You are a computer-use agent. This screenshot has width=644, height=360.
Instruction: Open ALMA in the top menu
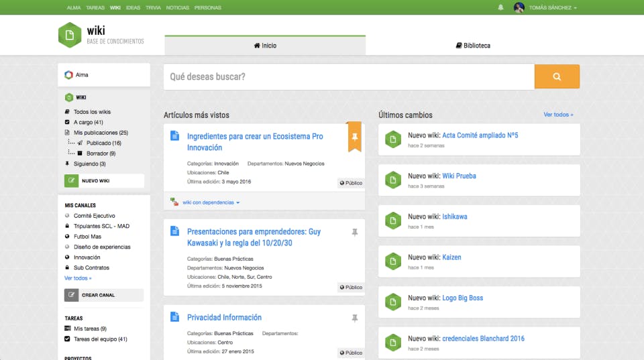74,8
